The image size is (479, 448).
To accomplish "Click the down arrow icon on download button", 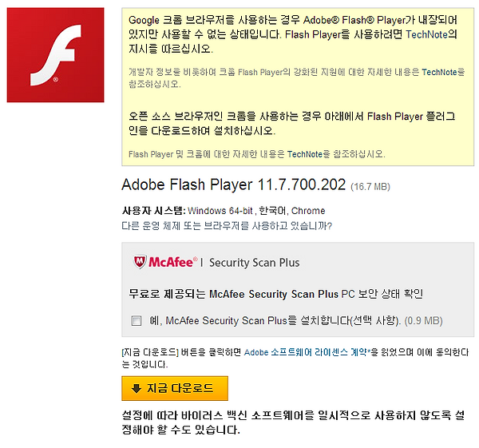I will point(137,388).
